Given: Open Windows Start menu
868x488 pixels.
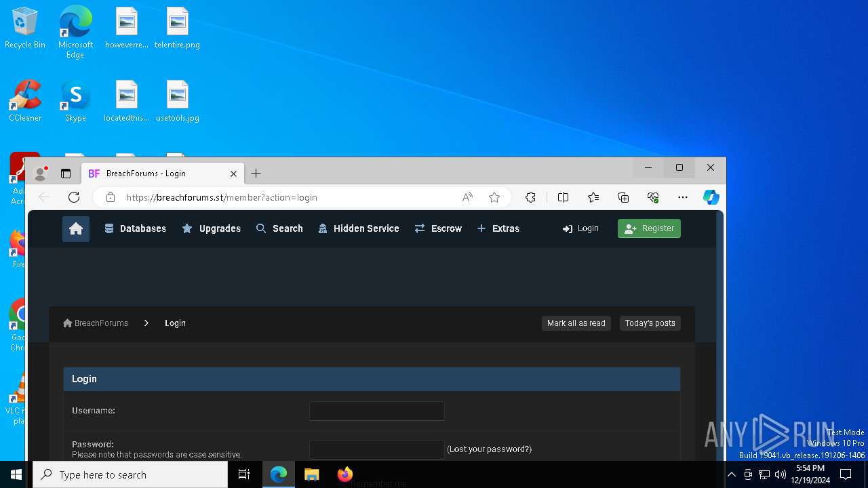Looking at the screenshot, I should point(16,474).
